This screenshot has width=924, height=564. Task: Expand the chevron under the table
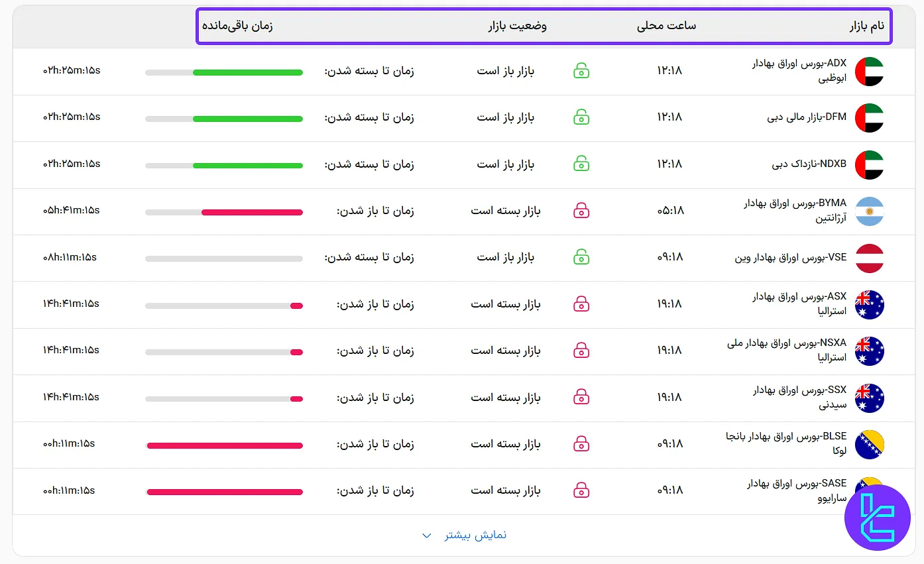coord(427,536)
